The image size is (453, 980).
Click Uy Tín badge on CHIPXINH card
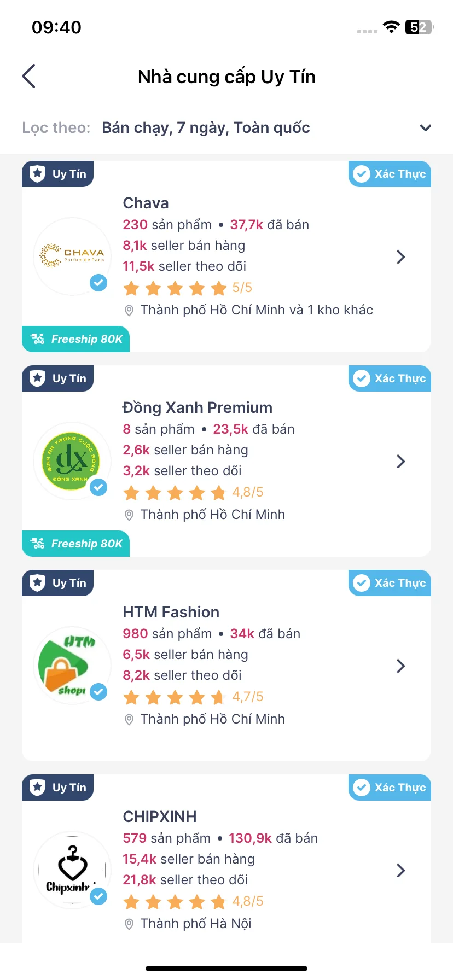[x=58, y=787]
